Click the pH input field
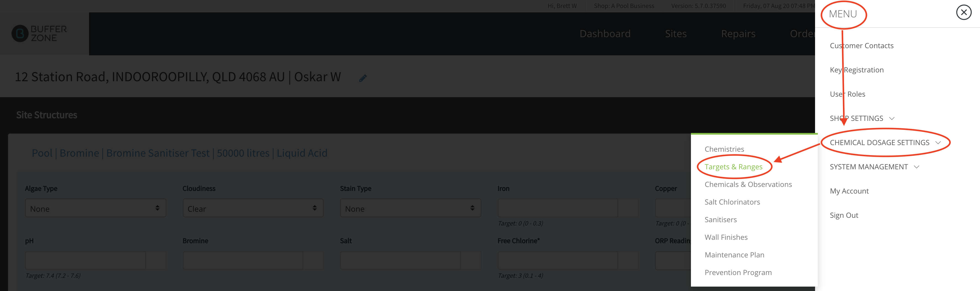 tap(85, 261)
